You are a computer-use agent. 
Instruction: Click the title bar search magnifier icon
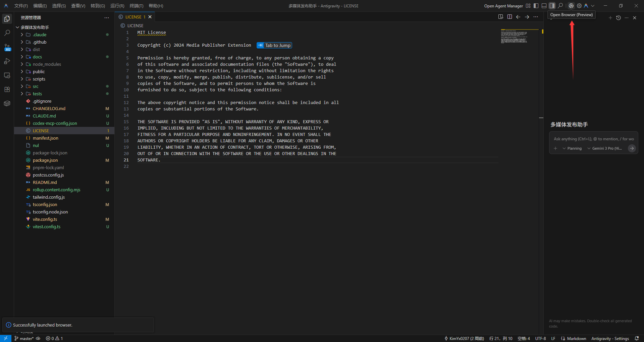point(560,6)
